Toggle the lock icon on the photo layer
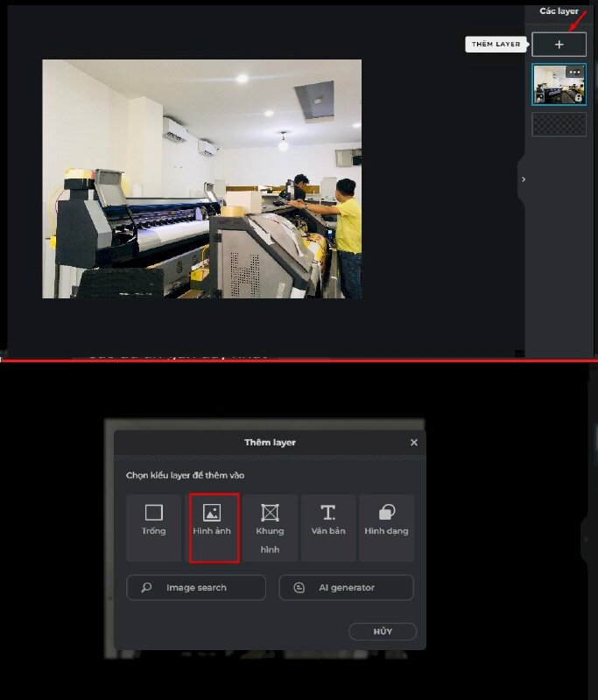The height and width of the screenshot is (700, 598). (578, 98)
